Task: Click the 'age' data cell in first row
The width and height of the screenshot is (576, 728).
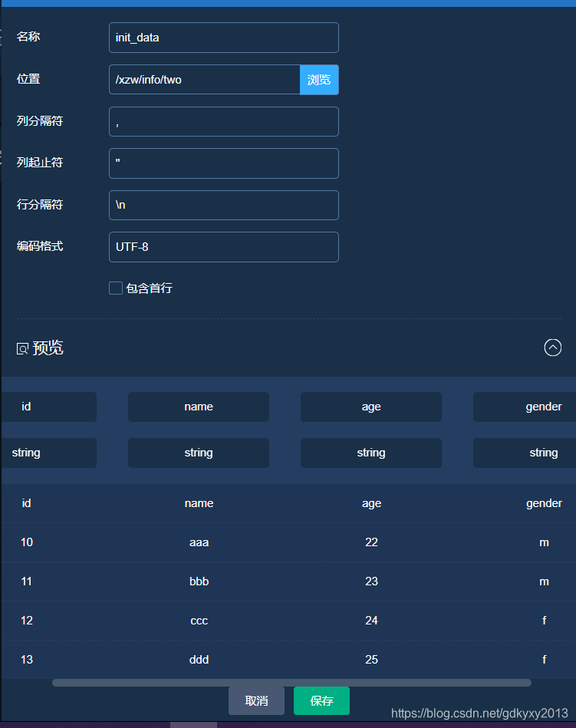Action: (372, 504)
